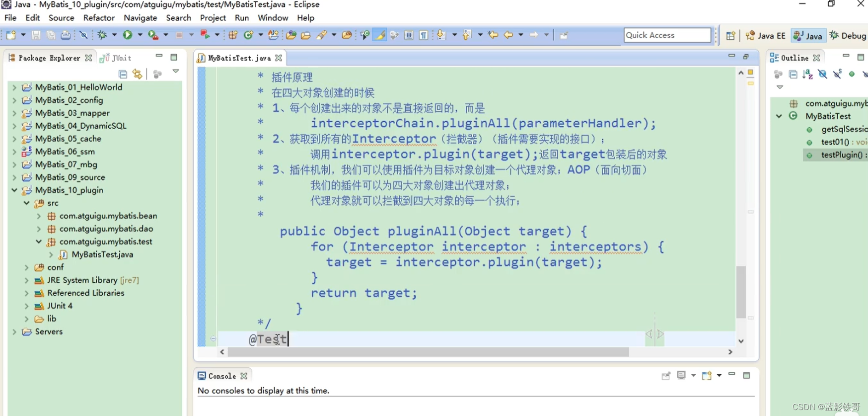Screen dimensions: 868x416
Task: Toggle Hide Fields in Outline
Action: point(823,74)
